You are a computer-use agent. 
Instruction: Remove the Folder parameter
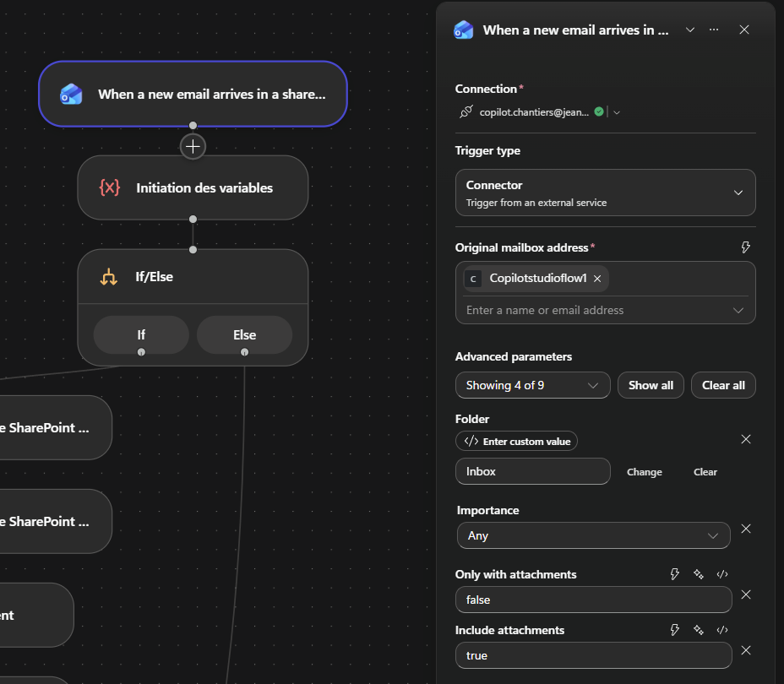pyautogui.click(x=746, y=439)
